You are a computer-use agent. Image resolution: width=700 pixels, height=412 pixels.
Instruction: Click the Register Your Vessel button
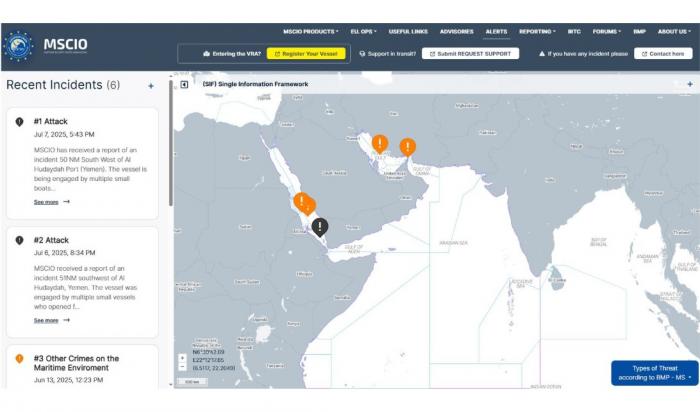[x=306, y=54]
